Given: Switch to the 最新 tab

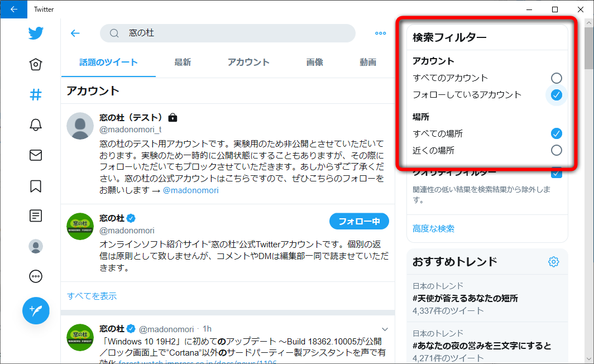Looking at the screenshot, I should [183, 63].
